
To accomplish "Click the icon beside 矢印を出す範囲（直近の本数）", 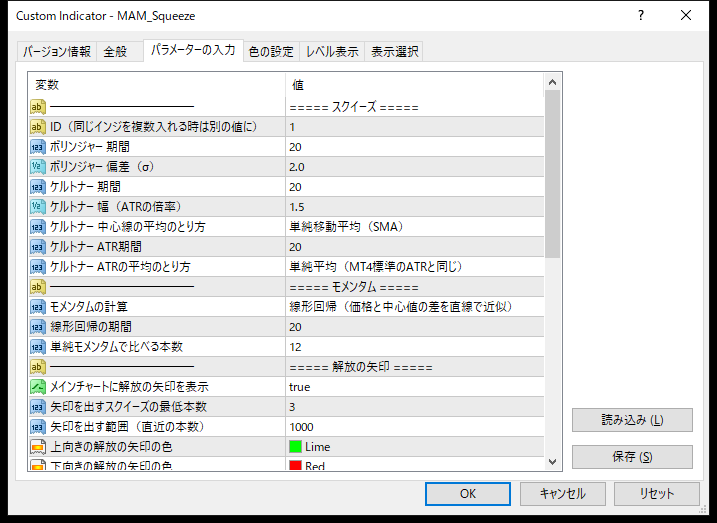I will [x=37, y=427].
